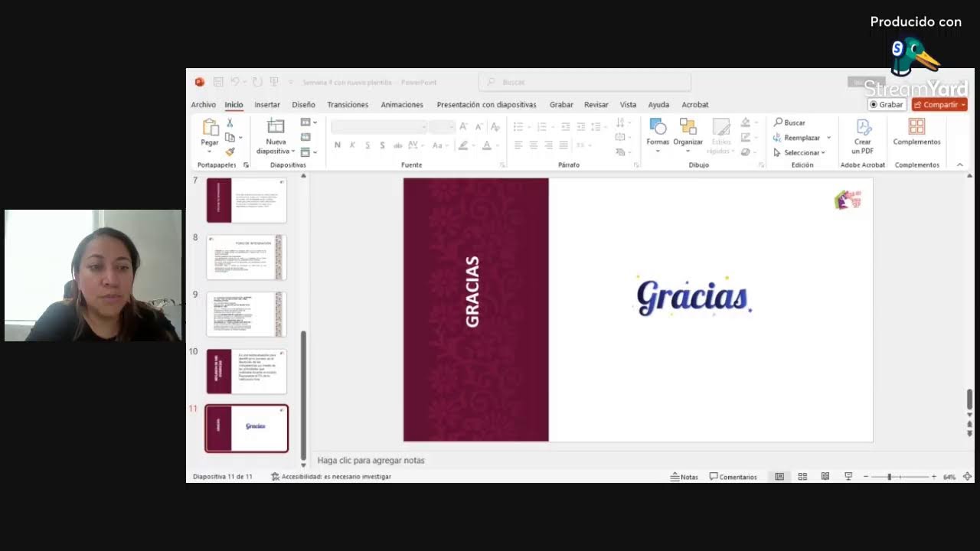Click the accessibility checker status icon
The width and height of the screenshot is (980, 551).
(x=276, y=477)
